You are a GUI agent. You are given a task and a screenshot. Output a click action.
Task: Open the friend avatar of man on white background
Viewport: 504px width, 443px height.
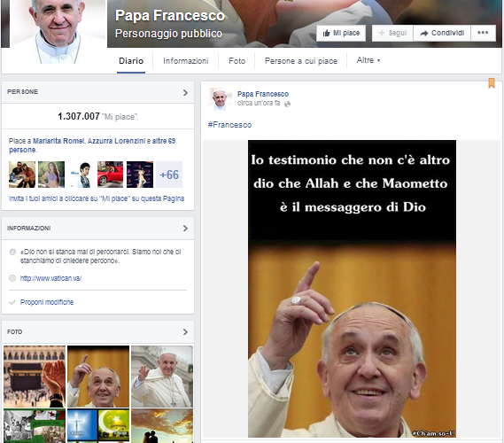pyautogui.click(x=81, y=175)
